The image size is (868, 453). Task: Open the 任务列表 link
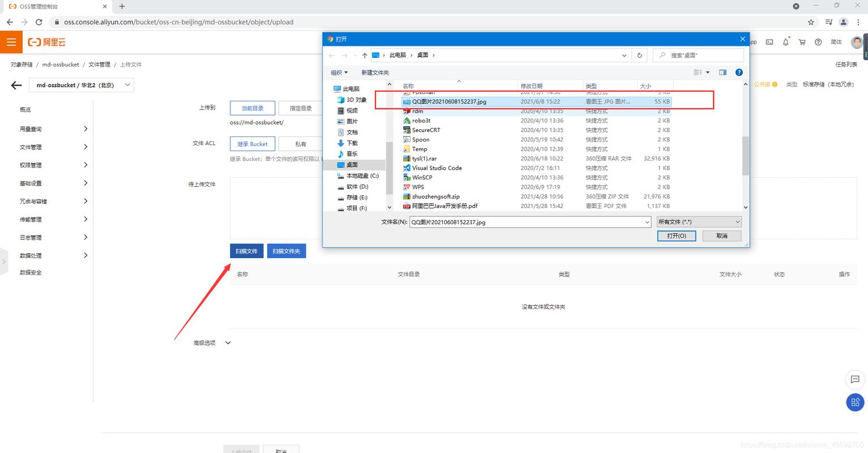tap(846, 65)
